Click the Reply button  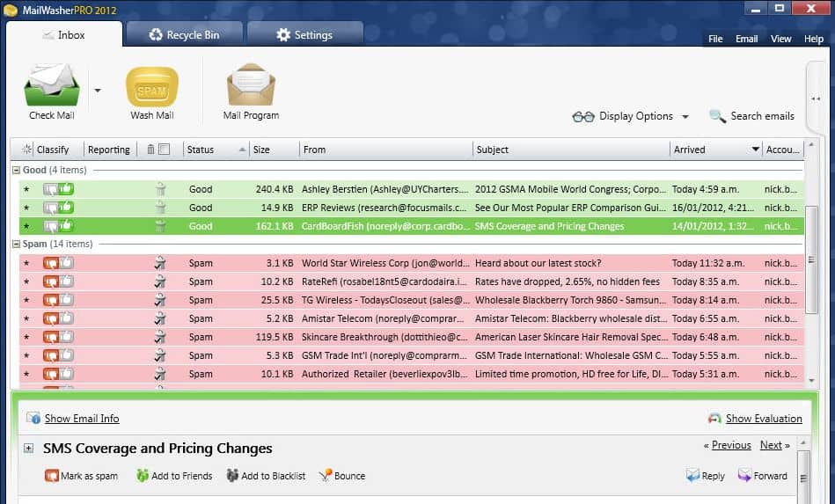tap(705, 476)
